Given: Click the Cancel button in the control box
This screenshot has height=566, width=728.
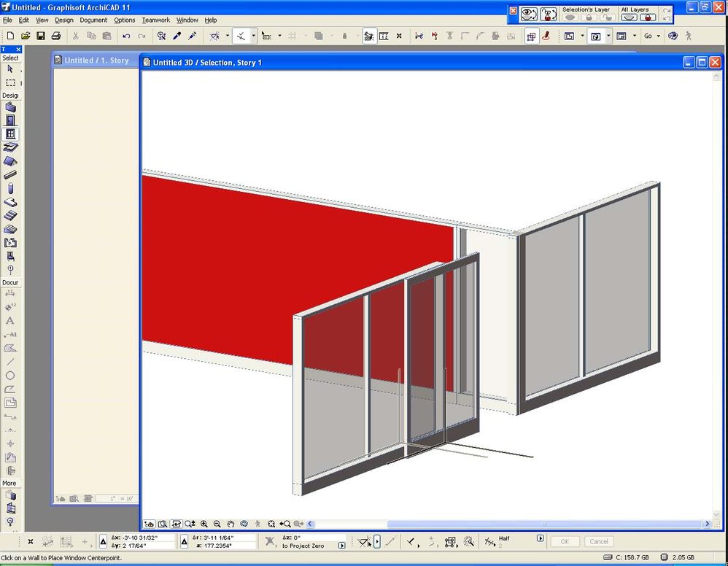Looking at the screenshot, I should (598, 541).
